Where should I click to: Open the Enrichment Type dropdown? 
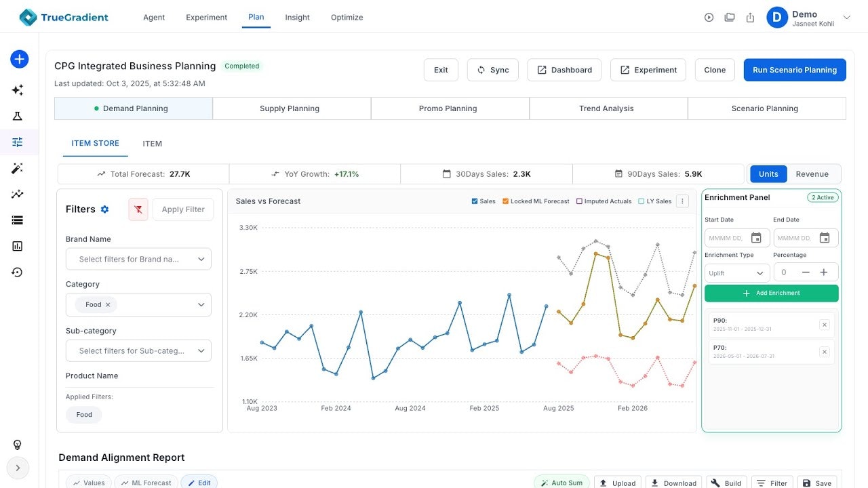point(736,273)
